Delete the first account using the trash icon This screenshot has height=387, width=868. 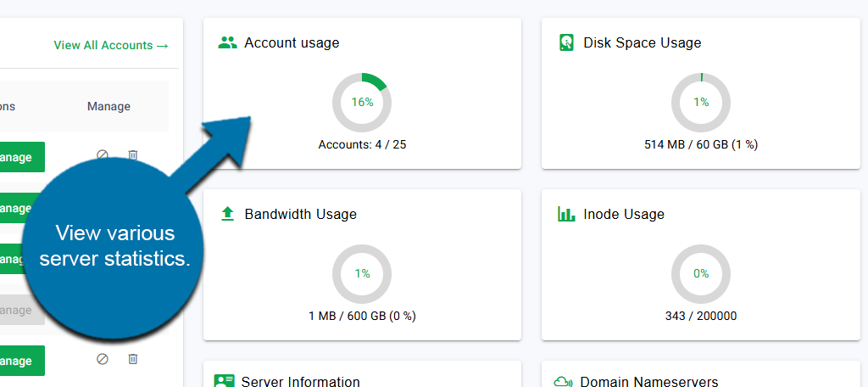coord(133,155)
